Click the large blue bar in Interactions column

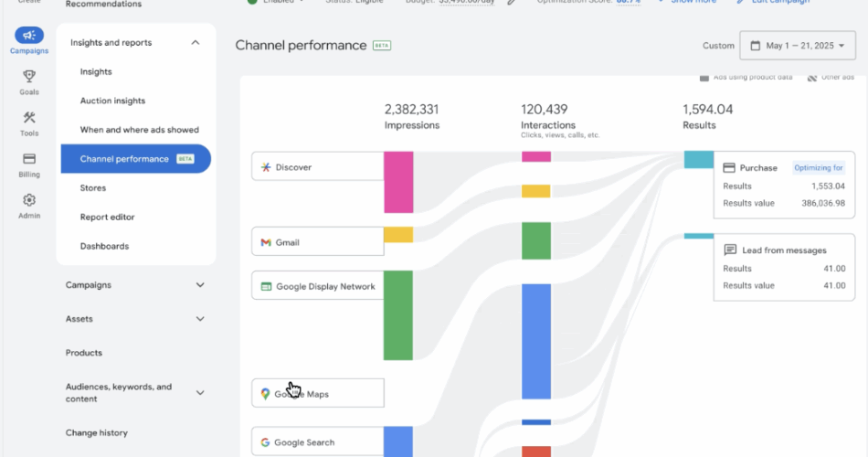535,342
